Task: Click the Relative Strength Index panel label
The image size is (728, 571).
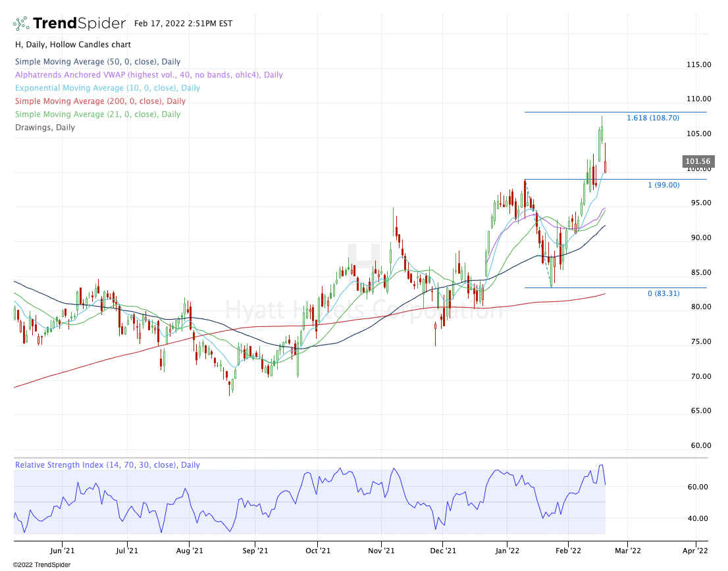Action: coord(107,465)
